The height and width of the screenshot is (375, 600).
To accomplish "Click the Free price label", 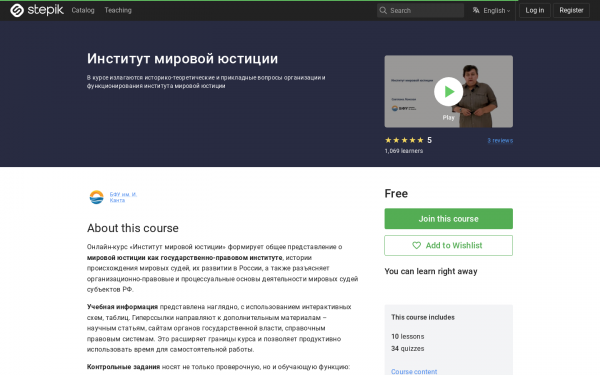I will 396,194.
